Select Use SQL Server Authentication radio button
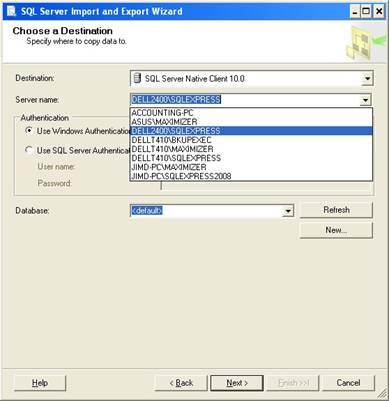Viewport: 389px width, 401px height. tap(29, 150)
